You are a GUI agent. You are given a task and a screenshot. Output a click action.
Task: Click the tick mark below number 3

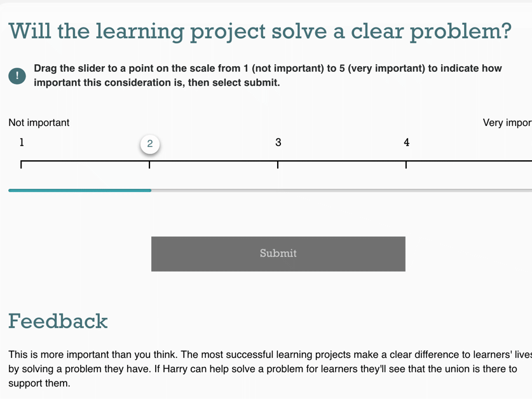point(278,165)
